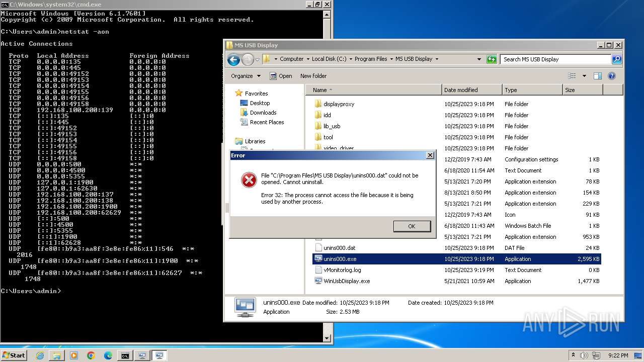The height and width of the screenshot is (362, 644).
Task: Click the cmd.exe title bar icon
Action: (x=5, y=5)
